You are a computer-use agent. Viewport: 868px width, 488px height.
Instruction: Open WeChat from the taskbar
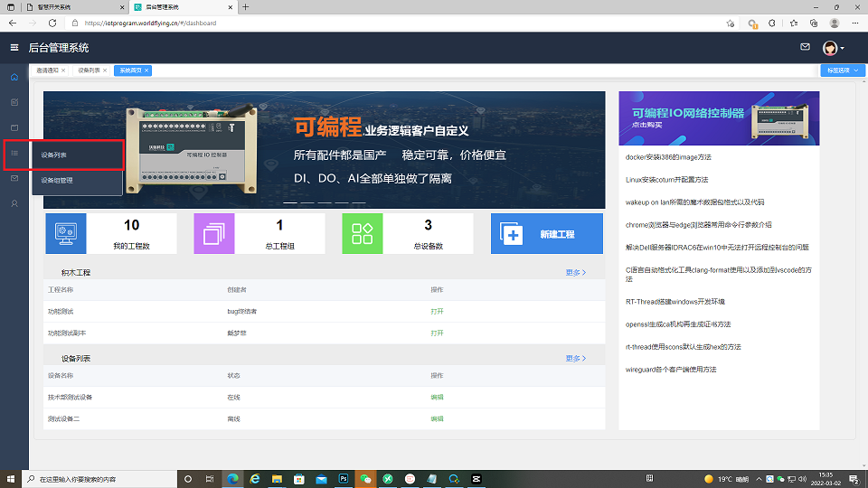pyautogui.click(x=365, y=479)
